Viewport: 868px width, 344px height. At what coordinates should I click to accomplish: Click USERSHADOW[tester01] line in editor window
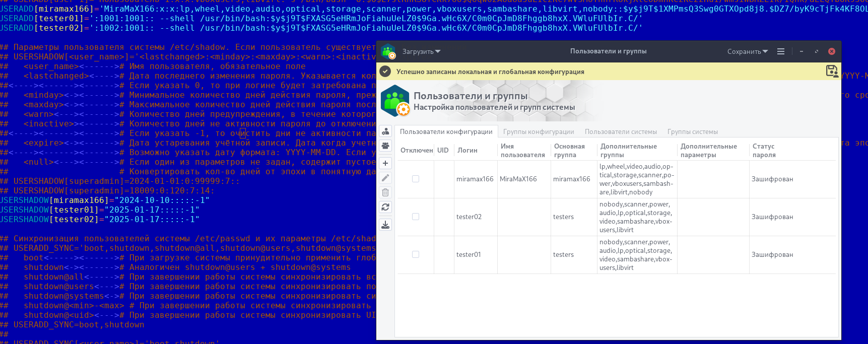100,210
